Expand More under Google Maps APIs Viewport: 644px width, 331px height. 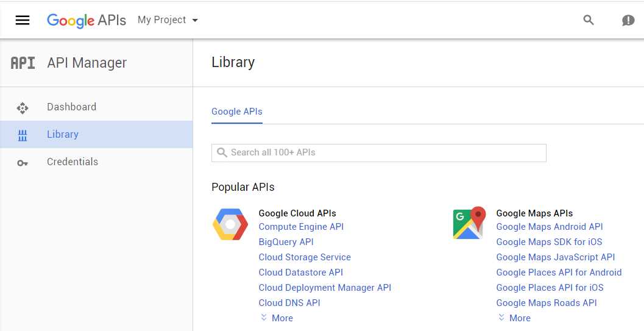click(514, 318)
